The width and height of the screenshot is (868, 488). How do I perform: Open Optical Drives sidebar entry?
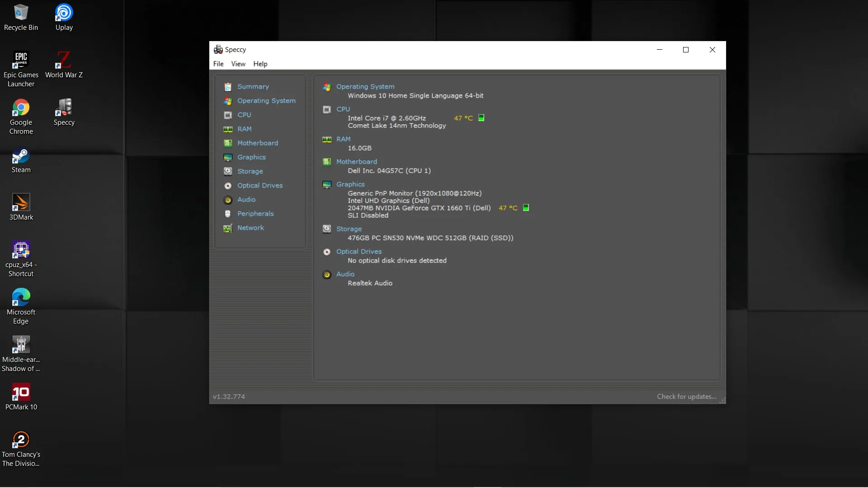point(260,185)
